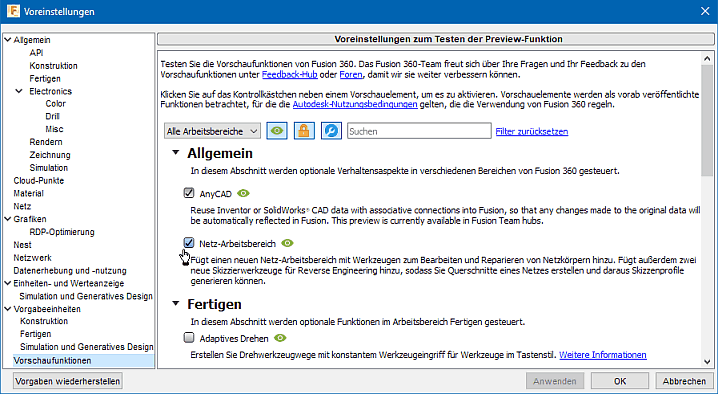This screenshot has width=718, height=394.
Task: Click the eye icon beside Netz-Arbeitsbereich
Action: 287,243
